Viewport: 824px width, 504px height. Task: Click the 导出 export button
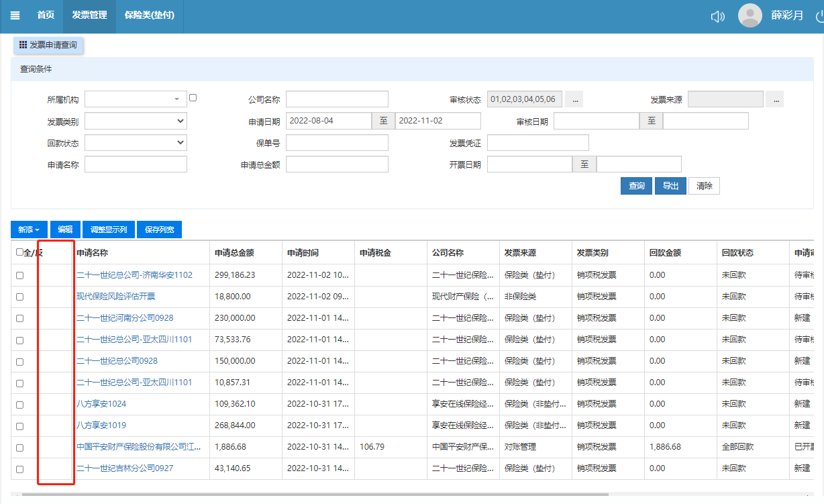coord(670,186)
